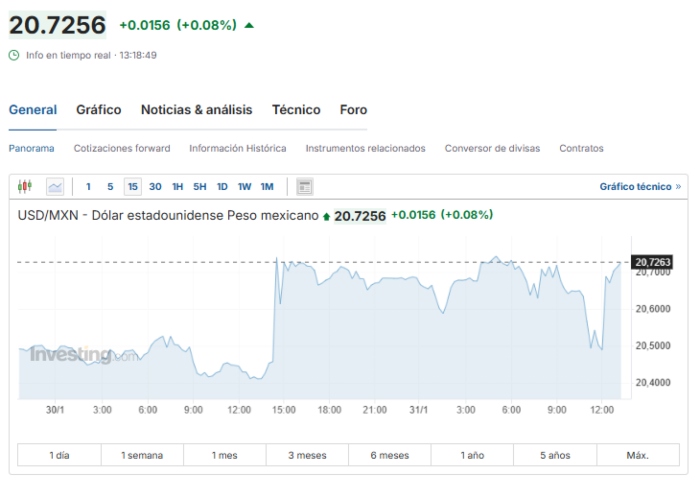Choose the 1W interval
Viewport: 700px width, 498px height.
(244, 186)
